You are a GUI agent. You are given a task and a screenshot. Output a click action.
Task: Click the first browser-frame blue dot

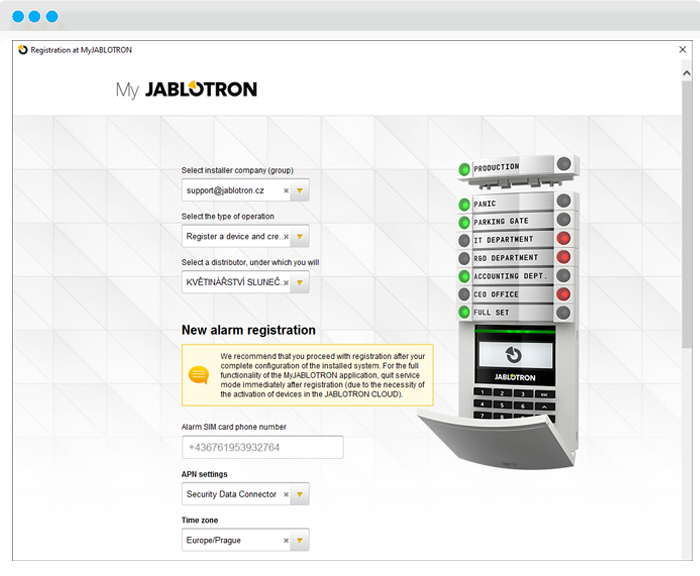click(18, 17)
